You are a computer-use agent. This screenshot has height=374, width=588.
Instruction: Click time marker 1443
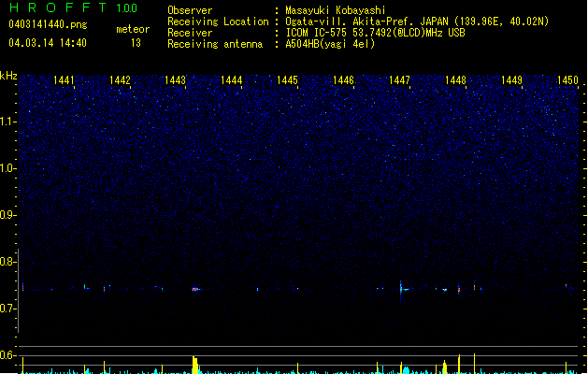176,79
